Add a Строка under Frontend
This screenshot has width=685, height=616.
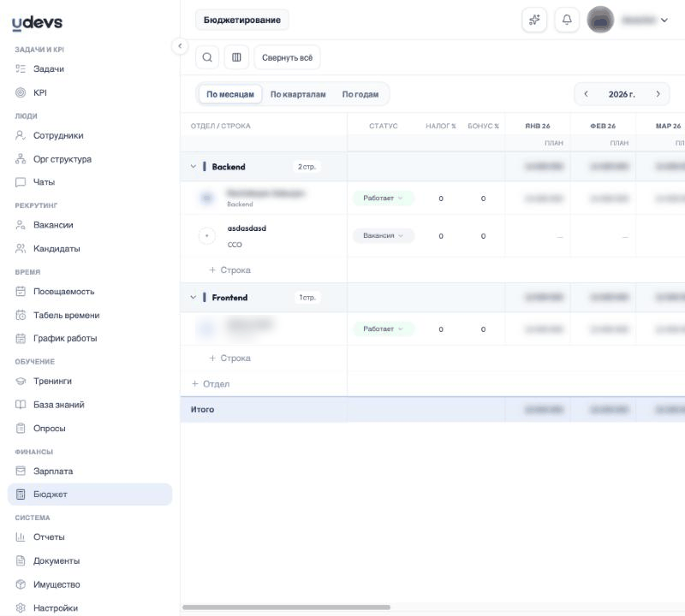point(229,358)
